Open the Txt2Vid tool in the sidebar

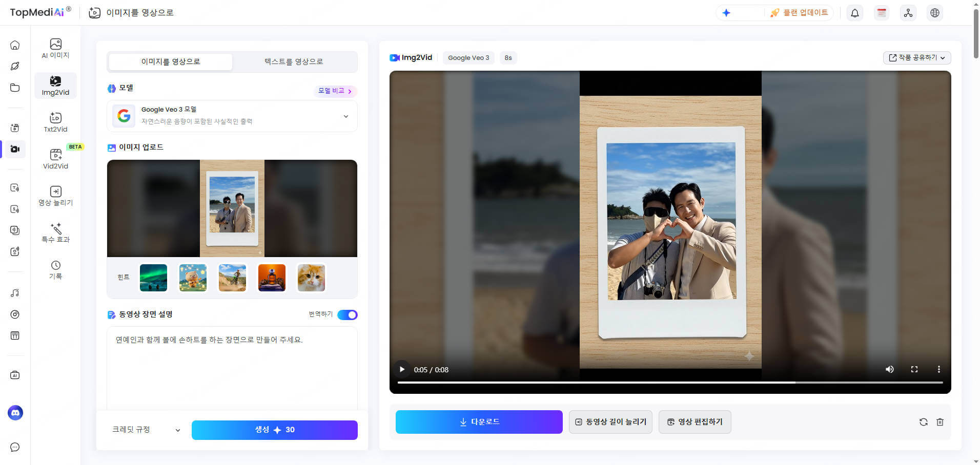click(x=55, y=122)
